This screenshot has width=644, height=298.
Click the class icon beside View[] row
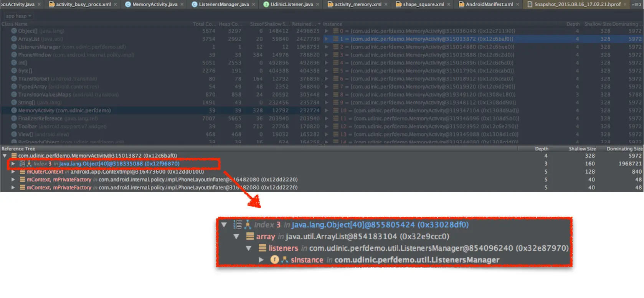[x=14, y=134]
